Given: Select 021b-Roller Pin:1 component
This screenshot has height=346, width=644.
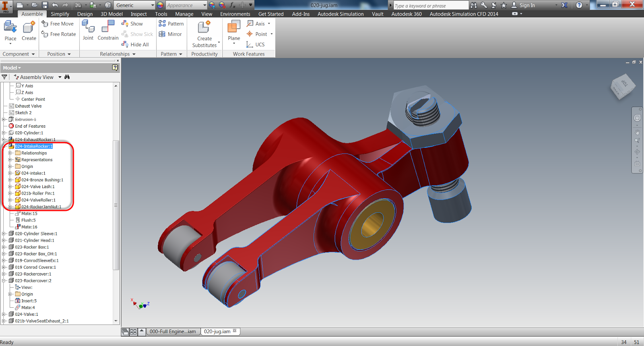Looking at the screenshot, I should point(38,193).
